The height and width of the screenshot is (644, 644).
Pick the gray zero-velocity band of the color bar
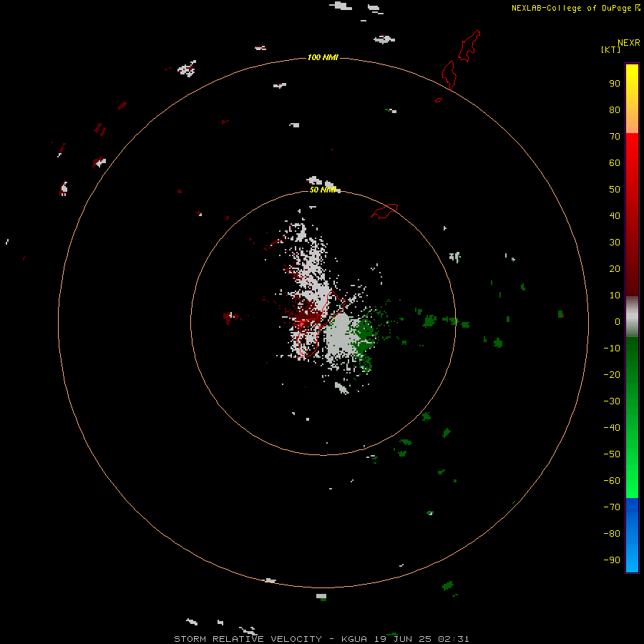(x=632, y=317)
